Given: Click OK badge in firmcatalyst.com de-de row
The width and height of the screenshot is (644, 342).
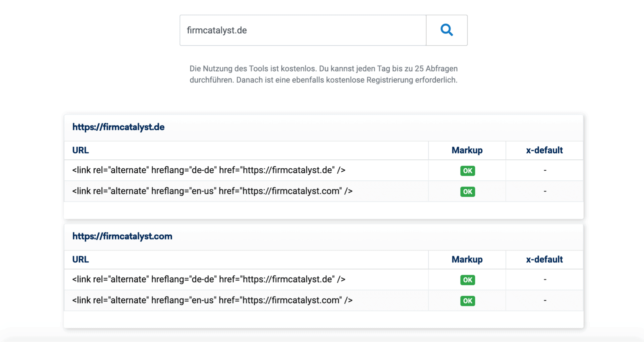Looking at the screenshot, I should click(467, 280).
